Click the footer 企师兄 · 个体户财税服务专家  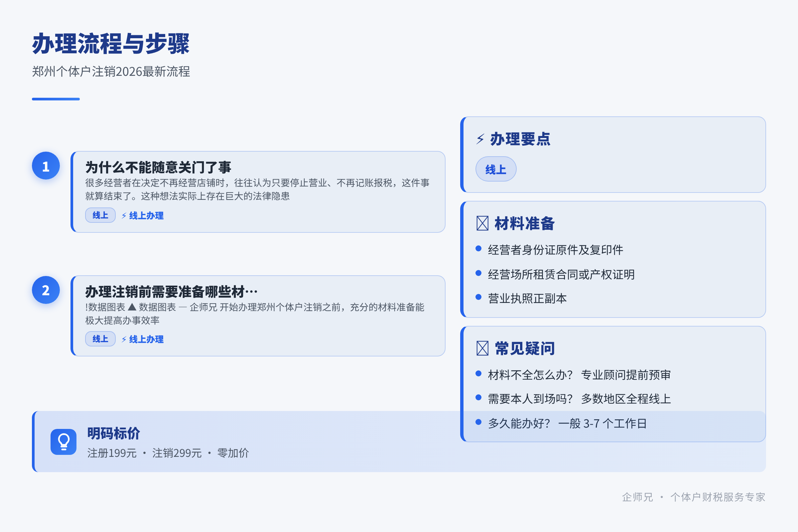pos(694,497)
